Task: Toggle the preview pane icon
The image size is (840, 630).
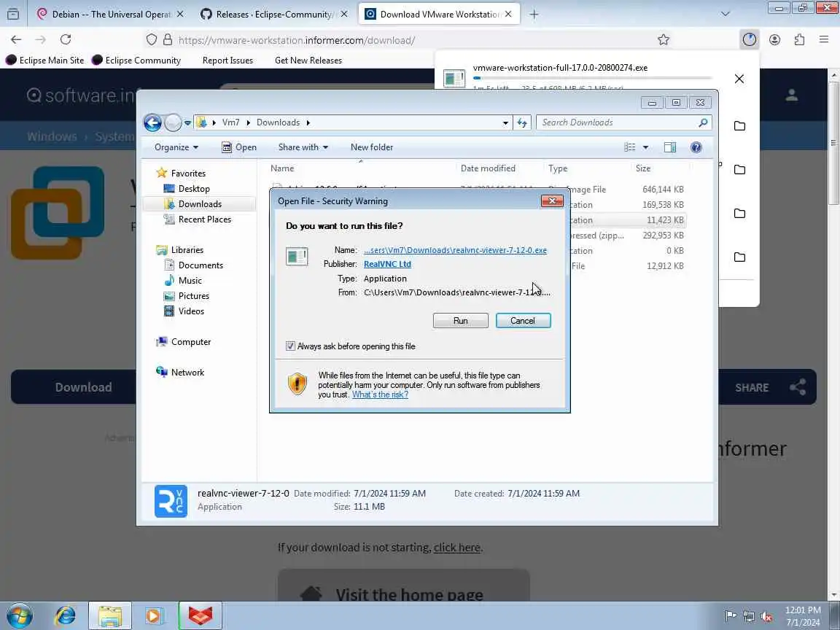Action: [x=669, y=147]
